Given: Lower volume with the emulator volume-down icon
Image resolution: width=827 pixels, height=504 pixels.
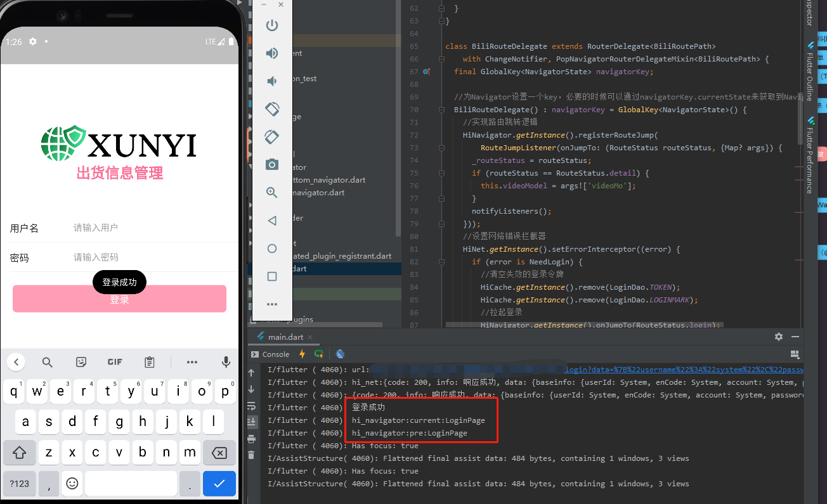Looking at the screenshot, I should click(x=272, y=81).
